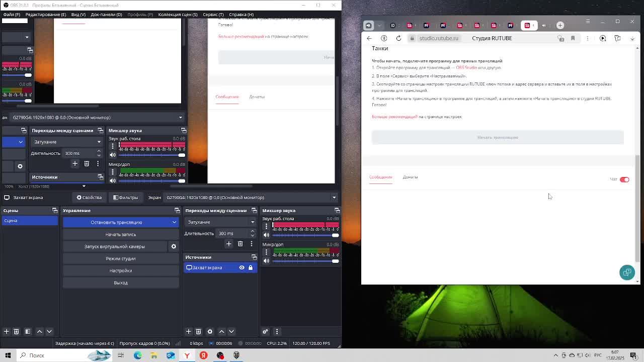Open the Windows Start menu
The image size is (644, 362).
(8, 355)
